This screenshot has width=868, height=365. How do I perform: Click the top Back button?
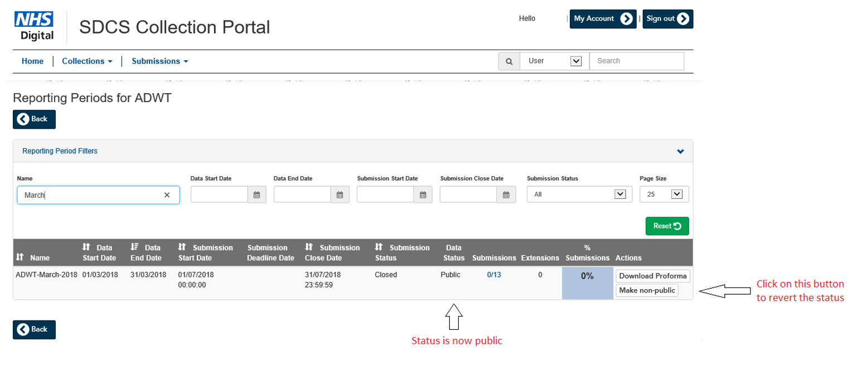tap(34, 119)
